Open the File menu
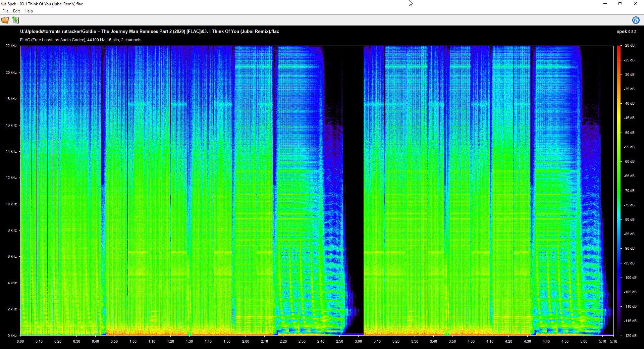This screenshot has width=644, height=349. [5, 11]
